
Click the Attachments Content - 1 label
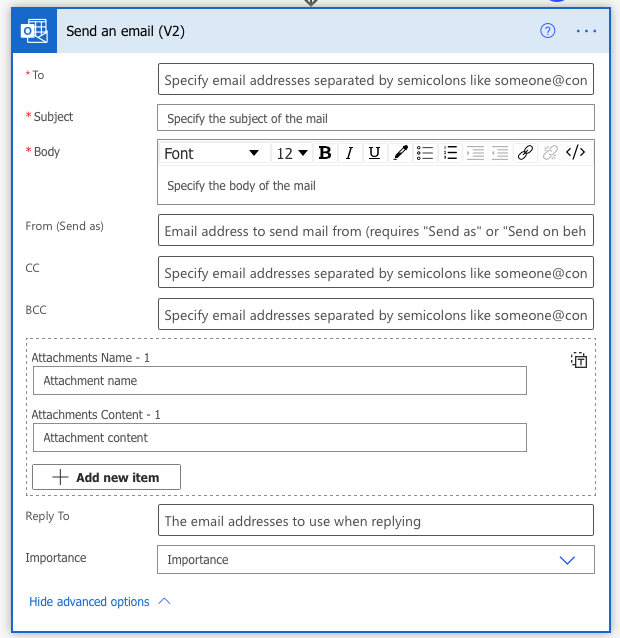tap(96, 415)
